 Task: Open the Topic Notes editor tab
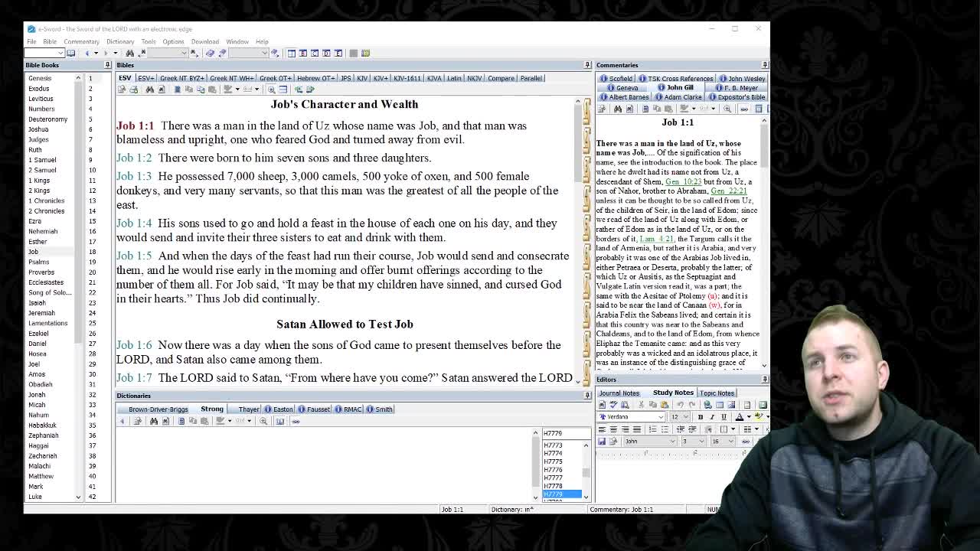[x=717, y=393]
